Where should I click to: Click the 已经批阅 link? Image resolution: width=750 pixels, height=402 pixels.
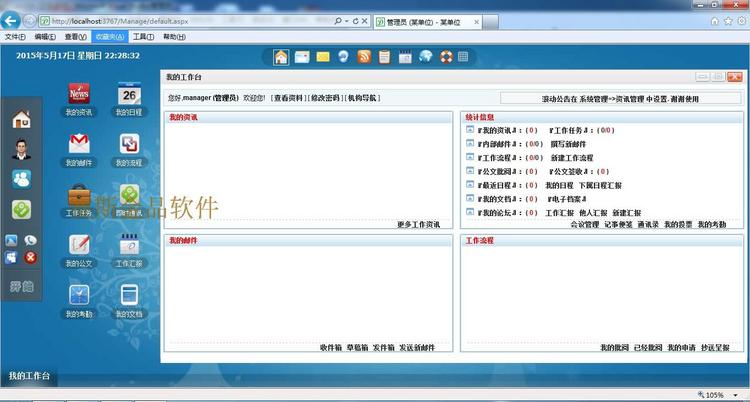point(648,348)
